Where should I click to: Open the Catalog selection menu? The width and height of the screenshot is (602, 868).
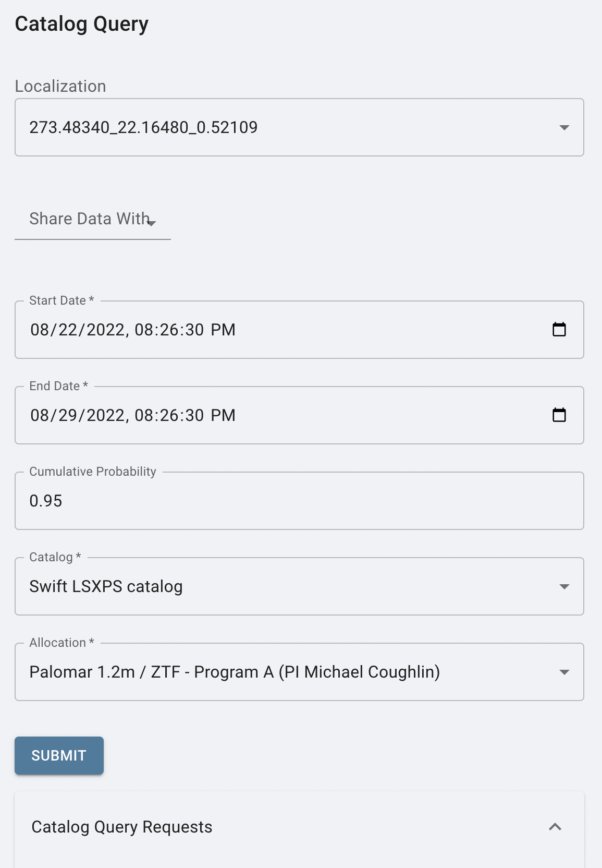tap(300, 586)
